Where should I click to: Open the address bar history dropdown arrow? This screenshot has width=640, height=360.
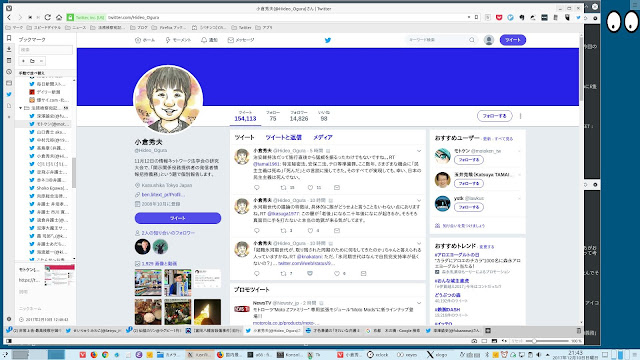click(x=469, y=18)
